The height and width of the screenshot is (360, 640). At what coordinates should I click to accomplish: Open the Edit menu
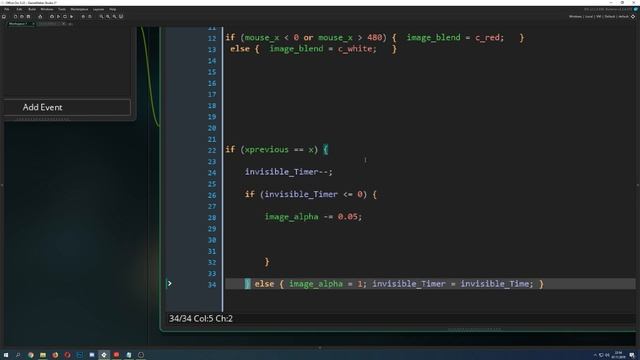coord(19,9)
